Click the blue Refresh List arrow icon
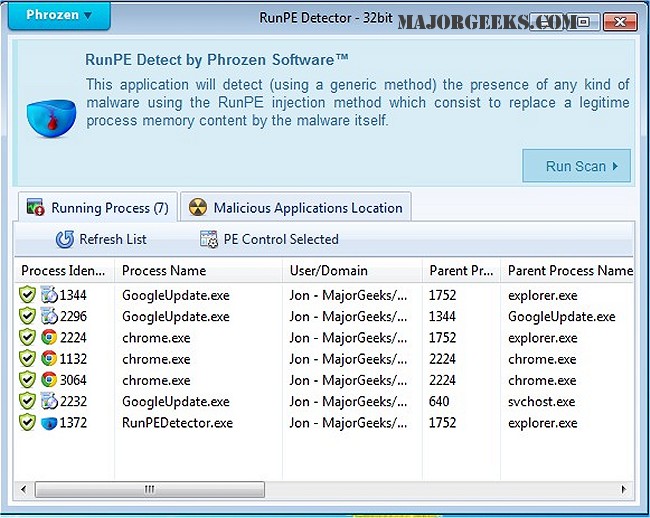Viewport: 650px width, 518px height. click(x=65, y=239)
